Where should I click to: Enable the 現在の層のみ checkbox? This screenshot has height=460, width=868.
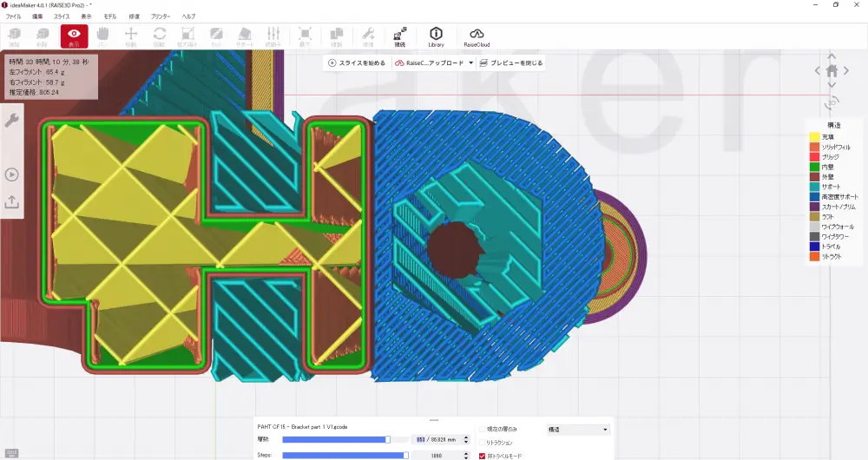coord(483,429)
